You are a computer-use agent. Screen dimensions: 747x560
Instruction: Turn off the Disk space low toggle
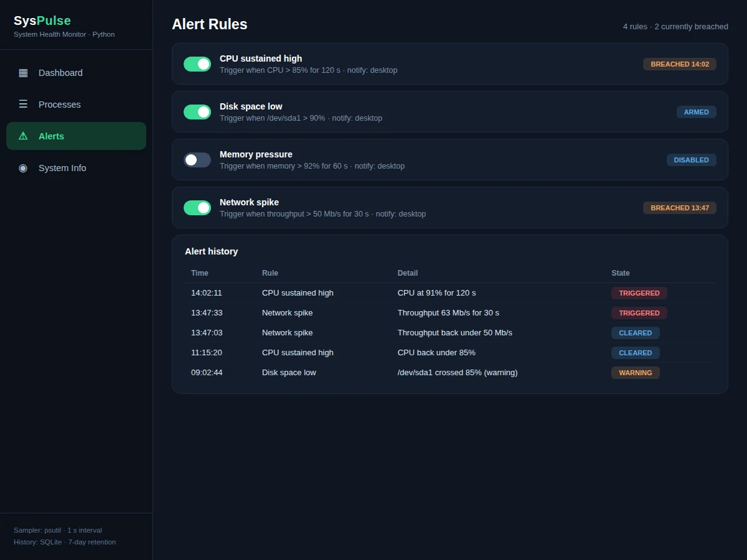pos(197,112)
